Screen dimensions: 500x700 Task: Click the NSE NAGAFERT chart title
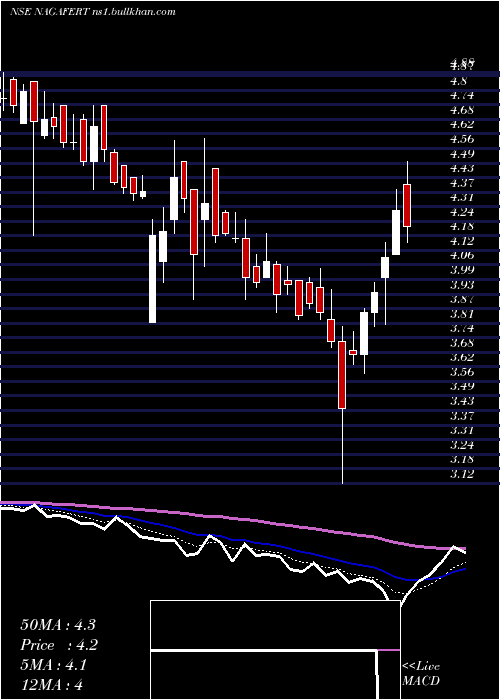pos(93,12)
